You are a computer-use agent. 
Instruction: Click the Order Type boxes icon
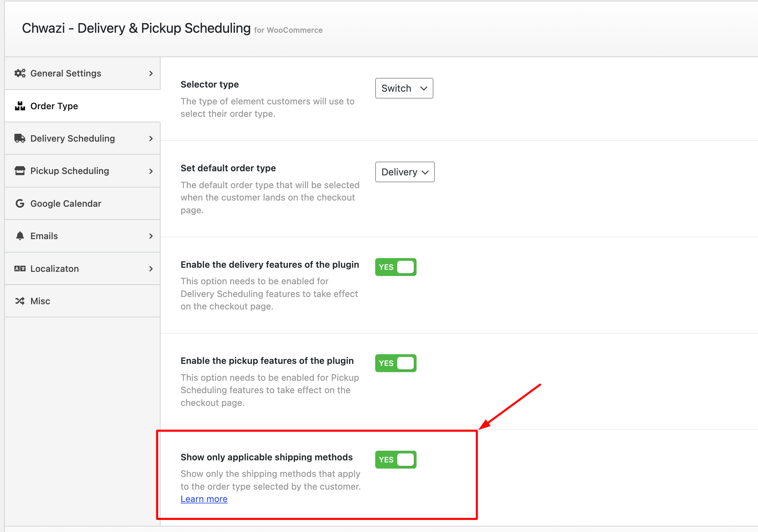point(20,106)
